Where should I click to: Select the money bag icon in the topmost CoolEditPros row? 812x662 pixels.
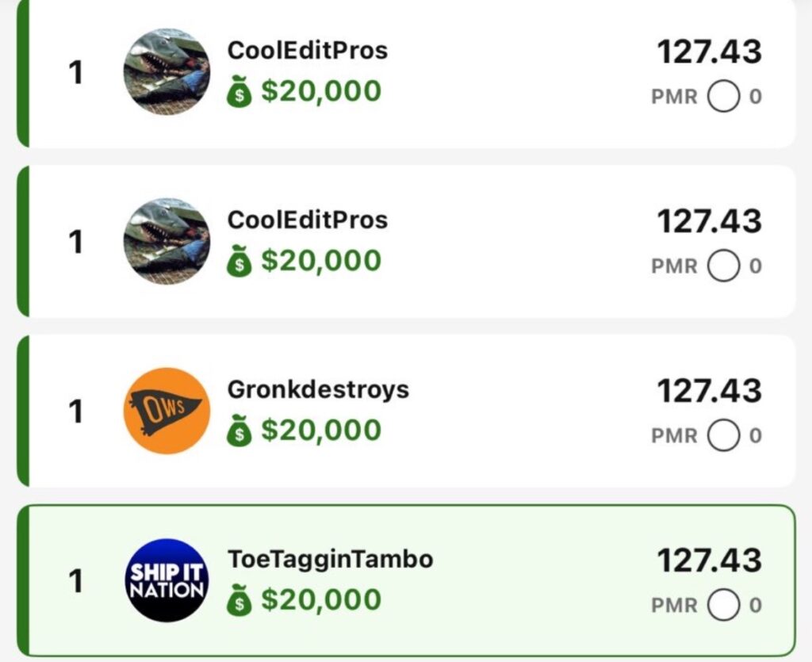point(239,93)
